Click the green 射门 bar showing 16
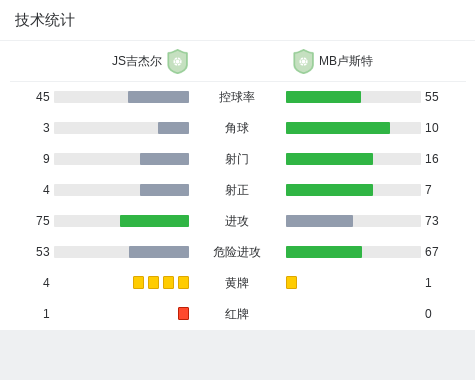The width and height of the screenshot is (475, 380). point(329,159)
